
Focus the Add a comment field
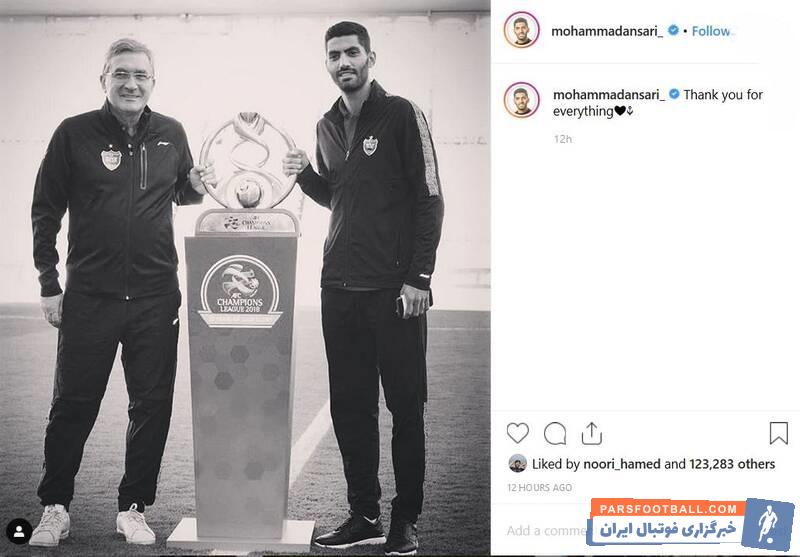pyautogui.click(x=546, y=531)
